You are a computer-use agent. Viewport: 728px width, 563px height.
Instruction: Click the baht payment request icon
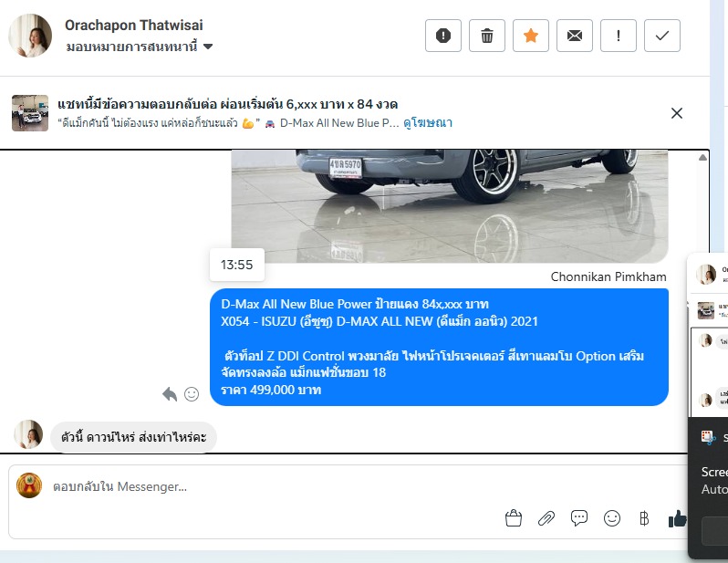click(x=644, y=518)
